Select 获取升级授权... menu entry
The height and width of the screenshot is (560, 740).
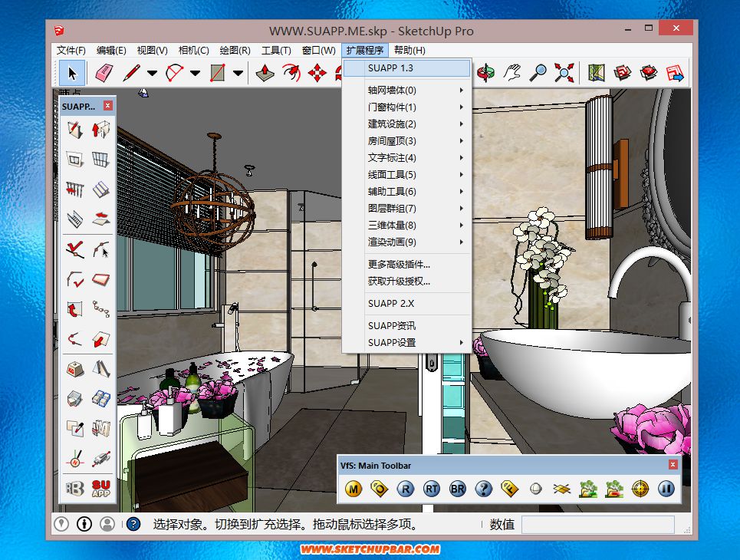[x=407, y=282]
